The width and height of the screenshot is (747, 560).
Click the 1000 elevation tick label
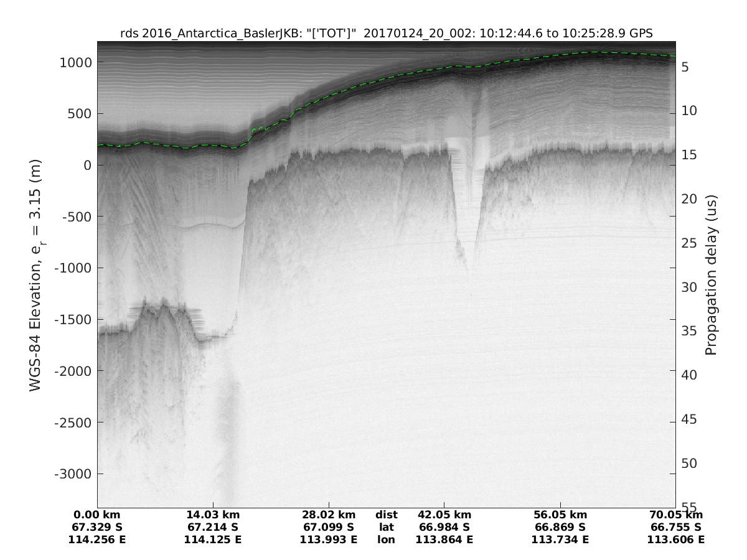(75, 63)
